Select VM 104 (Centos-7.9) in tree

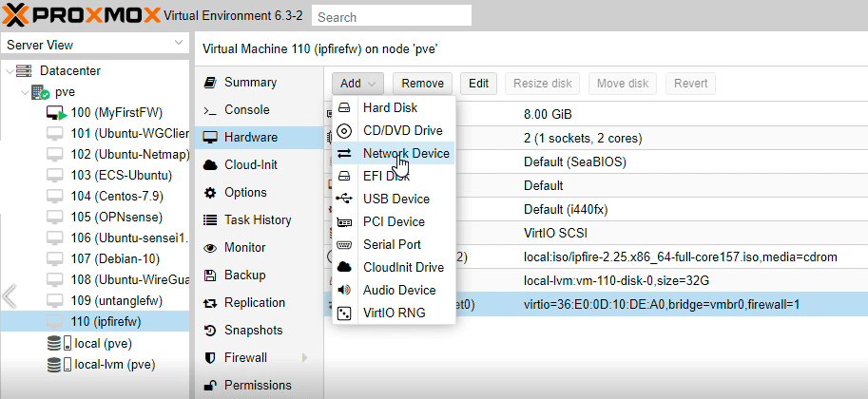click(94, 197)
